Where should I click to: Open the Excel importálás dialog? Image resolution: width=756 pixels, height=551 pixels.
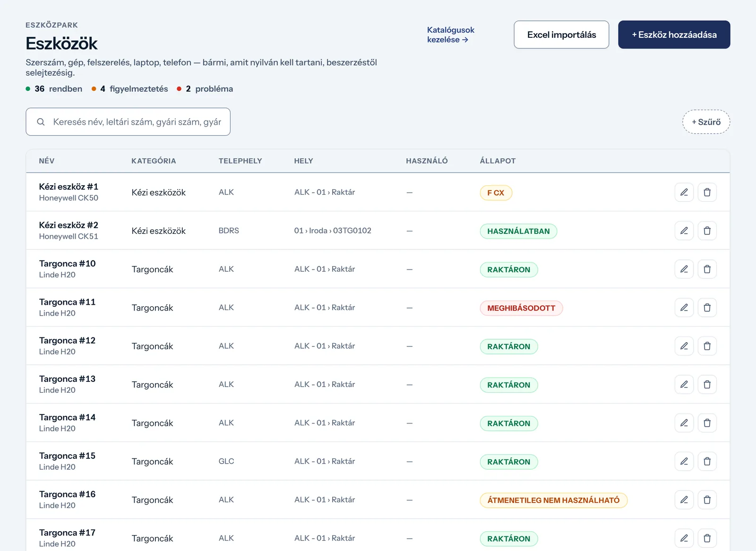(561, 34)
